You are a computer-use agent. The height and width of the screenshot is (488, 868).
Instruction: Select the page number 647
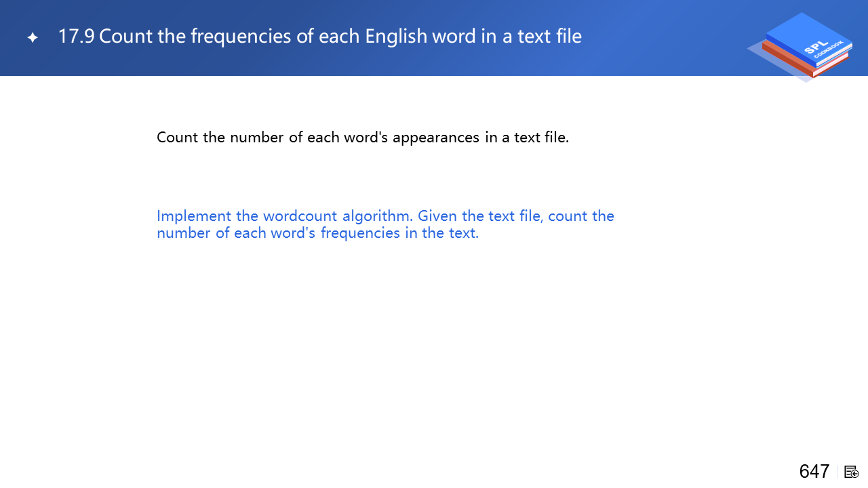[x=814, y=471]
